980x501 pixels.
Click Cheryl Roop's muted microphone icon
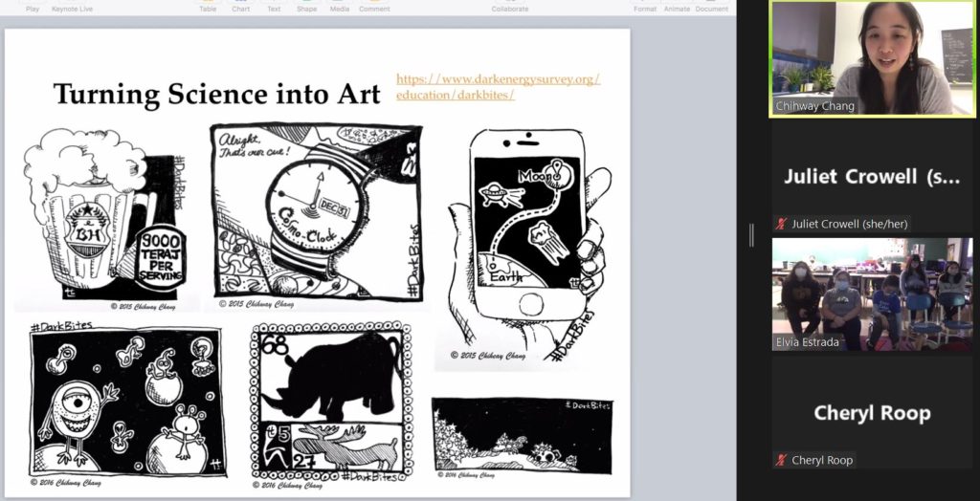coord(781,461)
